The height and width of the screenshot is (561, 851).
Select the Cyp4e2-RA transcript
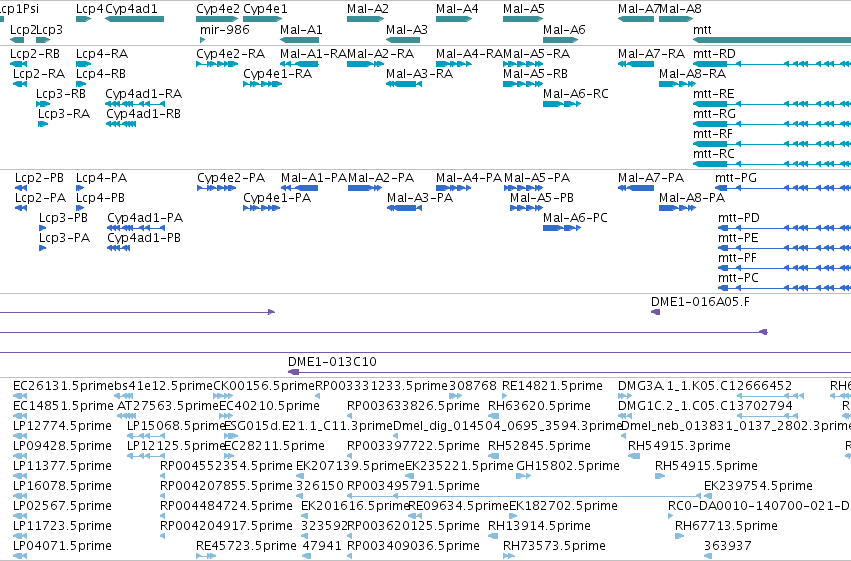pos(217,64)
